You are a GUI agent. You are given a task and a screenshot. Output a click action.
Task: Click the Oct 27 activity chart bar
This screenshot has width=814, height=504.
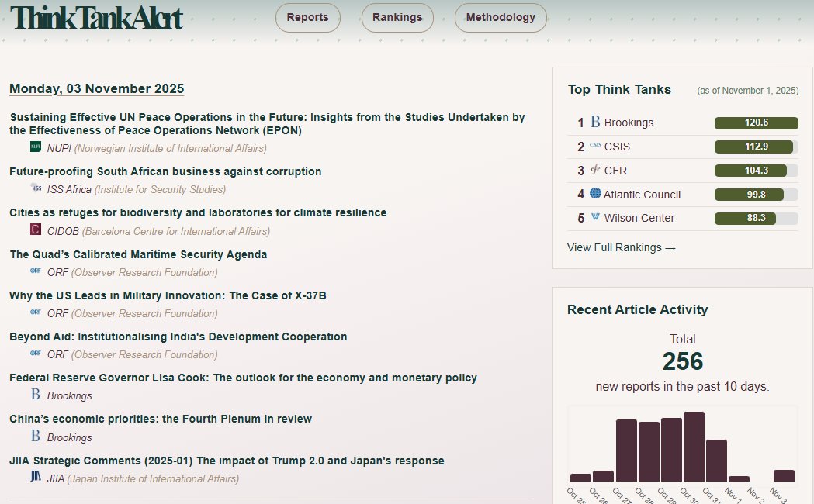tap(626, 450)
